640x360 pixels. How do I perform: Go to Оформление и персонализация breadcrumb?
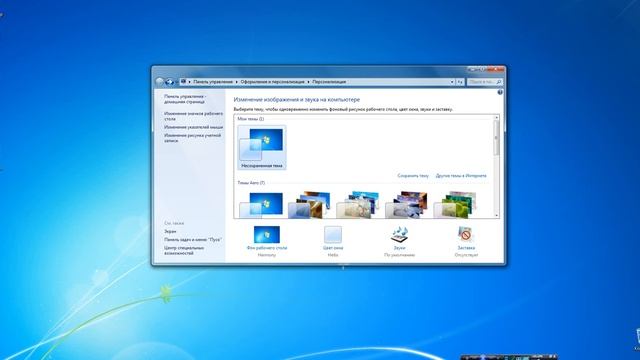click(x=272, y=82)
